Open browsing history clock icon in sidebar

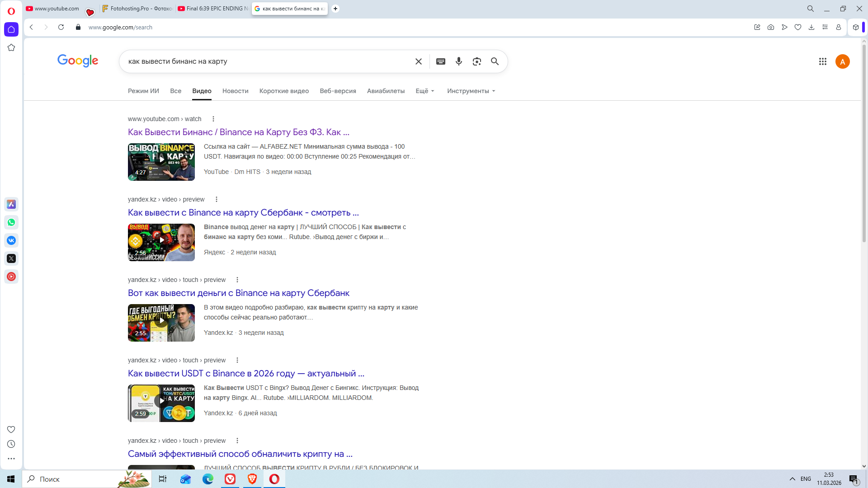(11, 444)
